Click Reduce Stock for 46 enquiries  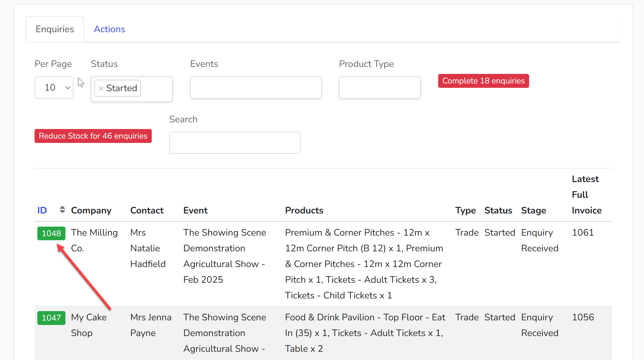click(x=93, y=136)
